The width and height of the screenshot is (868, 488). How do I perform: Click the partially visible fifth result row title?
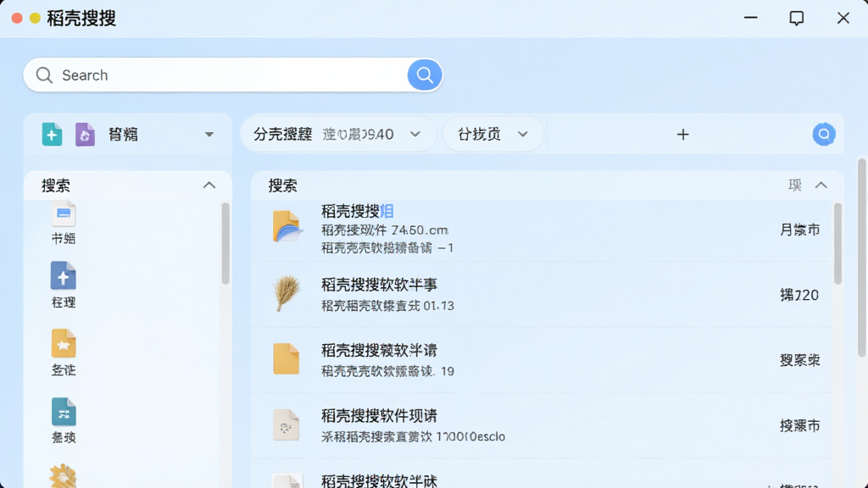[x=379, y=481]
